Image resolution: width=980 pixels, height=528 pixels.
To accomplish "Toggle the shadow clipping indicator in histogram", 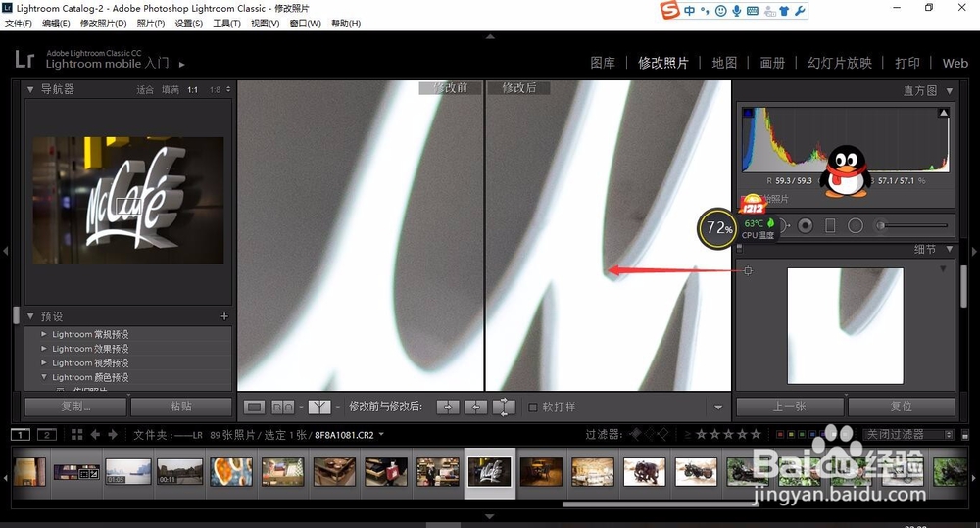I will 748,113.
